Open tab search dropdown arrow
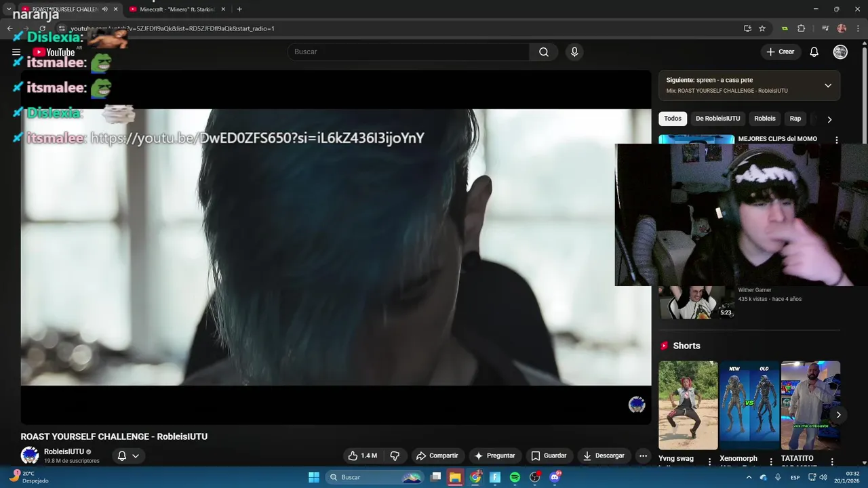This screenshot has height=488, width=868. (8, 9)
